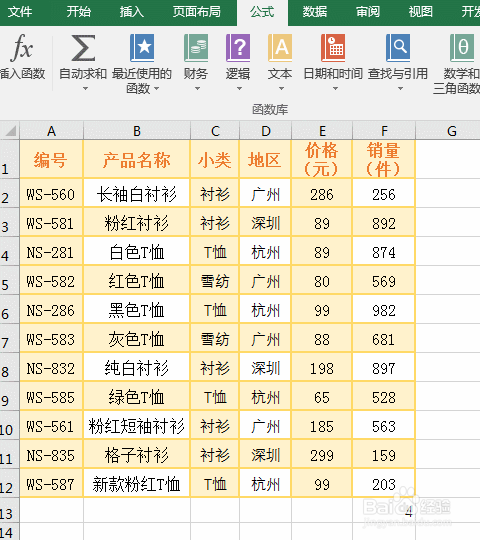The width and height of the screenshot is (480, 540).
Task: Select sales cell 203
Action: 384,483
